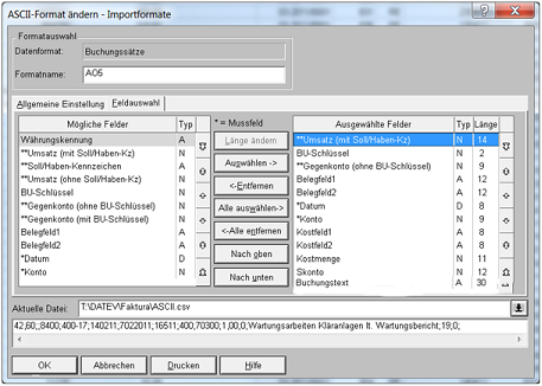The height and width of the screenshot is (386, 542).
Task: Open file browser icon next to Aktuelle Datei
Action: (518, 308)
